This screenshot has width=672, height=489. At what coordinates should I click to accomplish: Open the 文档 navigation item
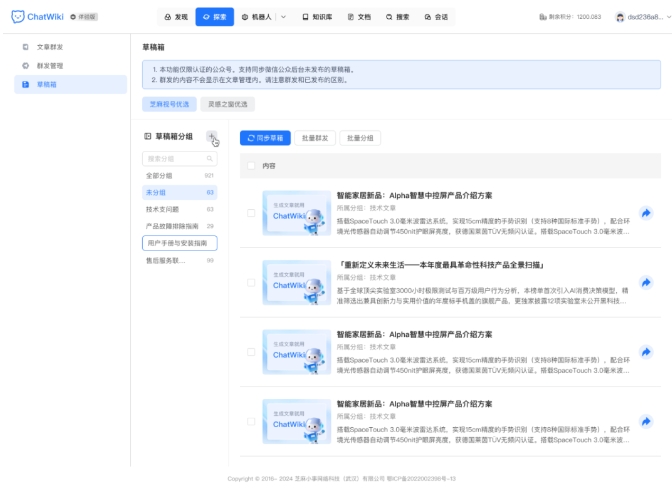tap(359, 17)
